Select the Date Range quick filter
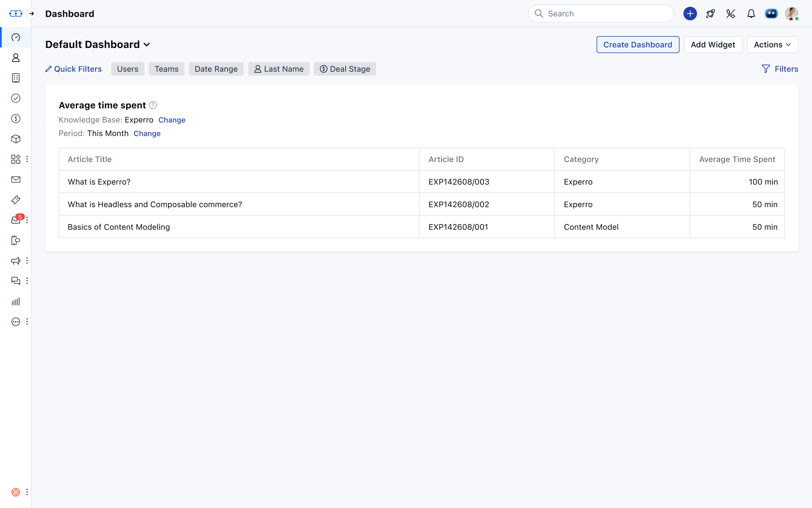The image size is (812, 508). point(216,69)
